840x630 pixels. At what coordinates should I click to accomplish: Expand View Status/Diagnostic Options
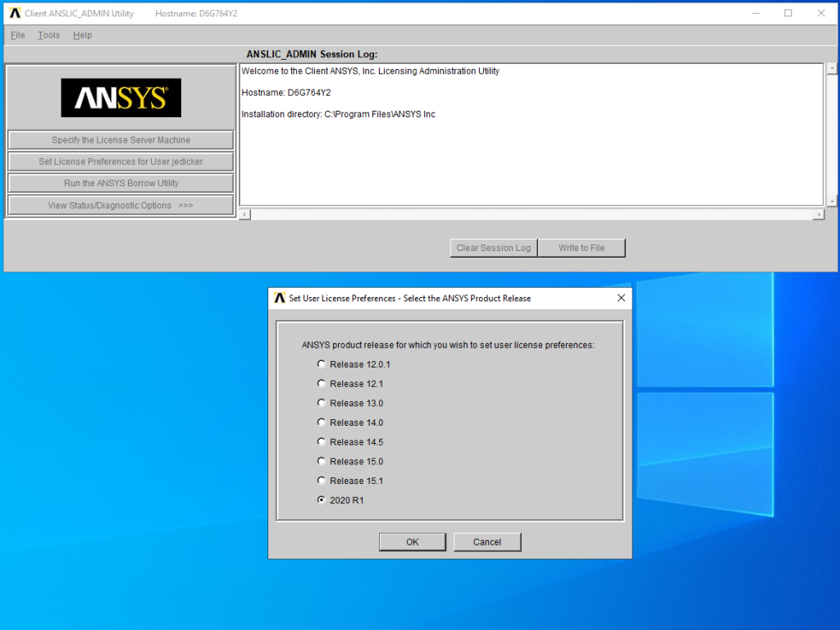pos(121,205)
